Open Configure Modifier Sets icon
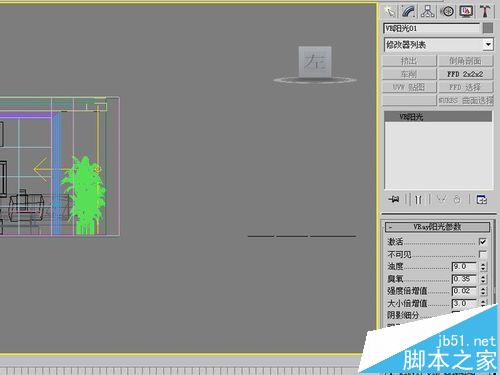Viewport: 500px width, 375px height. [x=482, y=199]
